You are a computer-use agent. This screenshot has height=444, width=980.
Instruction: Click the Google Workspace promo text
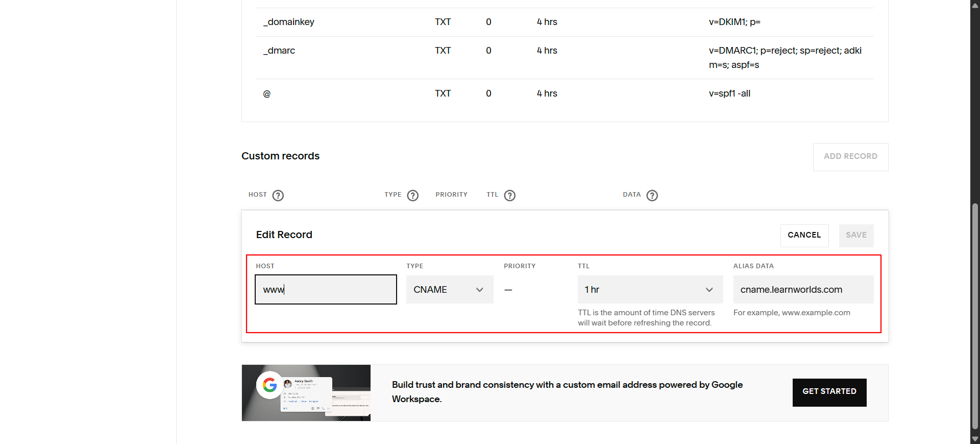click(x=568, y=392)
